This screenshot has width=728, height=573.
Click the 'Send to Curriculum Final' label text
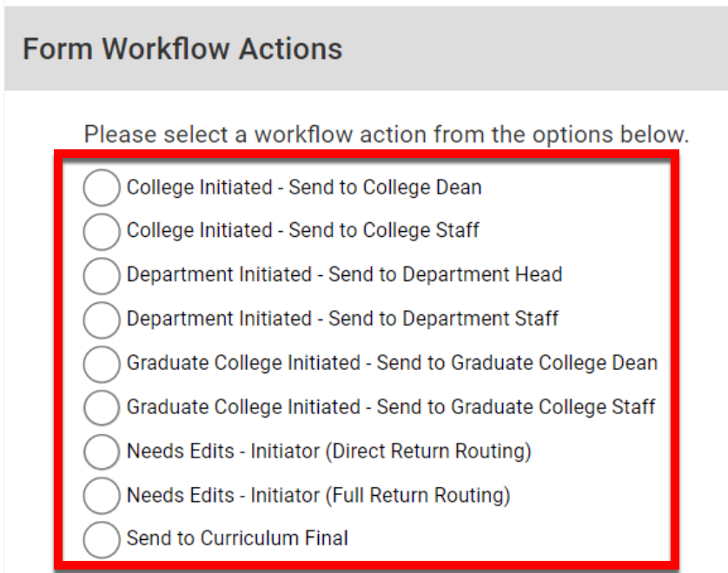click(x=237, y=538)
